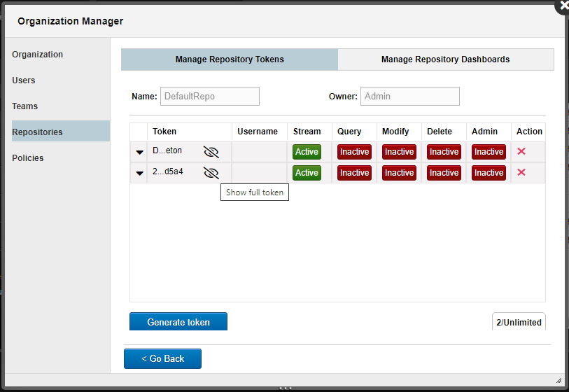Image resolution: width=569 pixels, height=392 pixels.
Task: Close the Organization Manager dialog
Action: 563,6
